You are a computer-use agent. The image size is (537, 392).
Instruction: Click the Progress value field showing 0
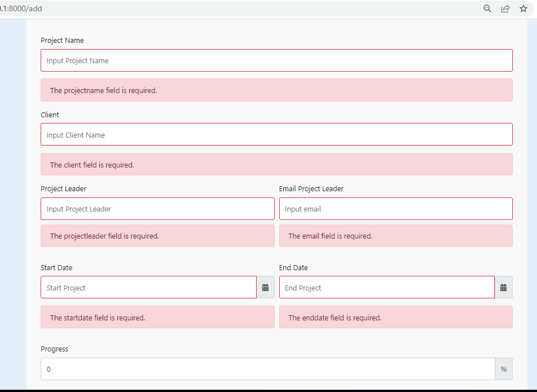pos(268,369)
